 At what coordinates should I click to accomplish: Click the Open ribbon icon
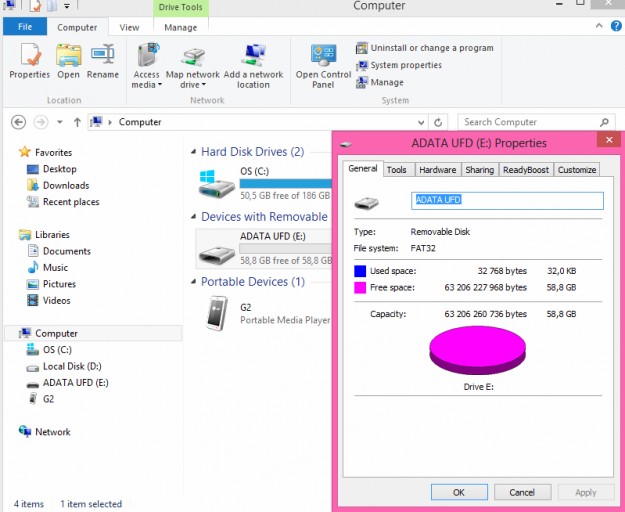68,61
